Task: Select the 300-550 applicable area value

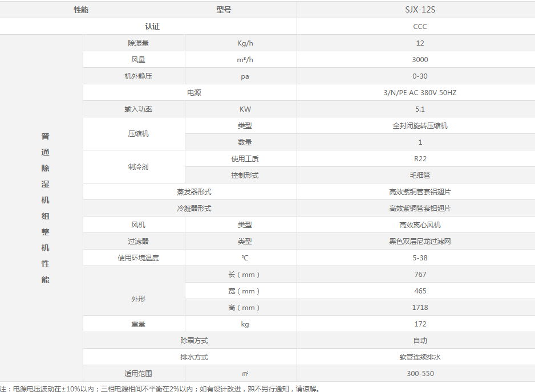Action: [x=420, y=374]
